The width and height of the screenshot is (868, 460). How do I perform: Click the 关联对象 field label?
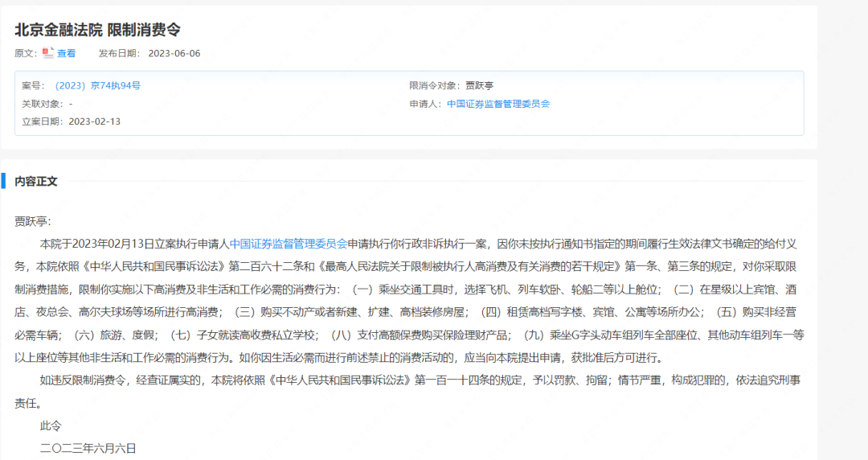[42, 104]
